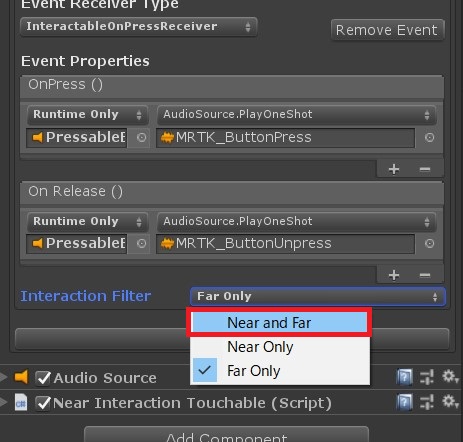This screenshot has width=463, height=442.
Task: Click the Interaction Filter label
Action: click(86, 296)
